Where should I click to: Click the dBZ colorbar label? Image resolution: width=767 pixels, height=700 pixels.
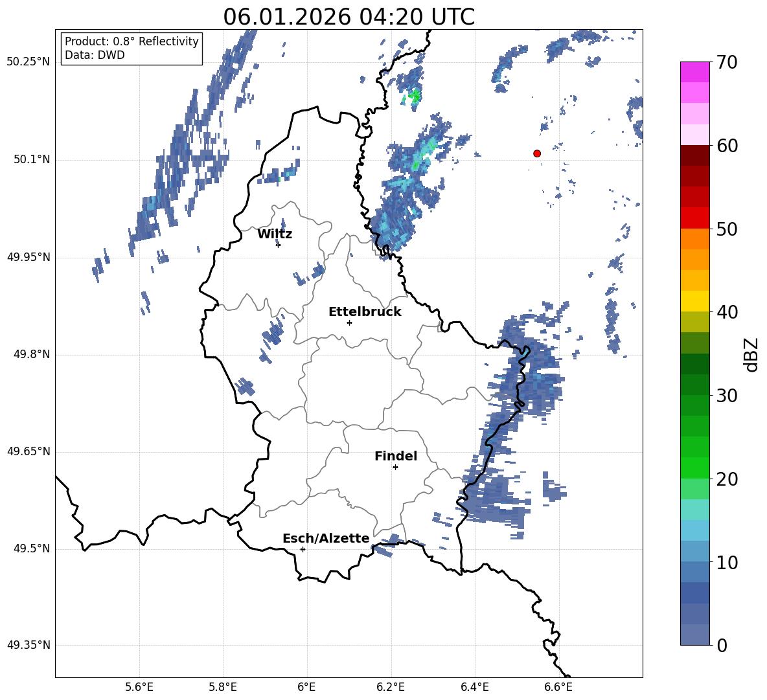pos(752,354)
